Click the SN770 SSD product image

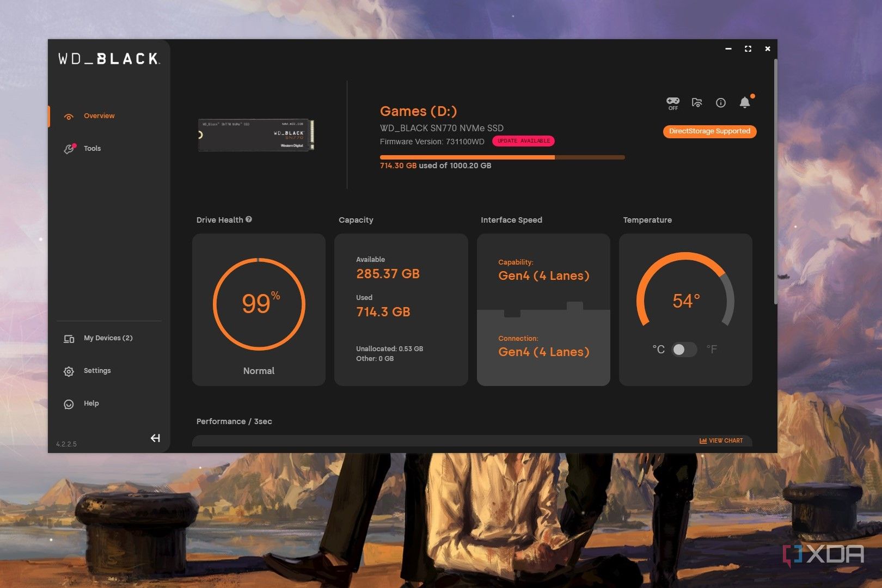tap(256, 134)
